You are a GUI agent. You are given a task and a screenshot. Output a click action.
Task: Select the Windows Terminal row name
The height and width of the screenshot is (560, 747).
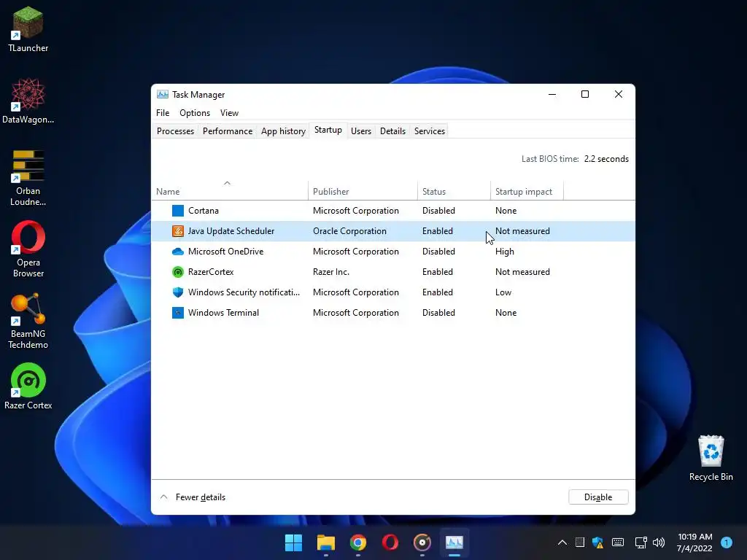pos(223,313)
